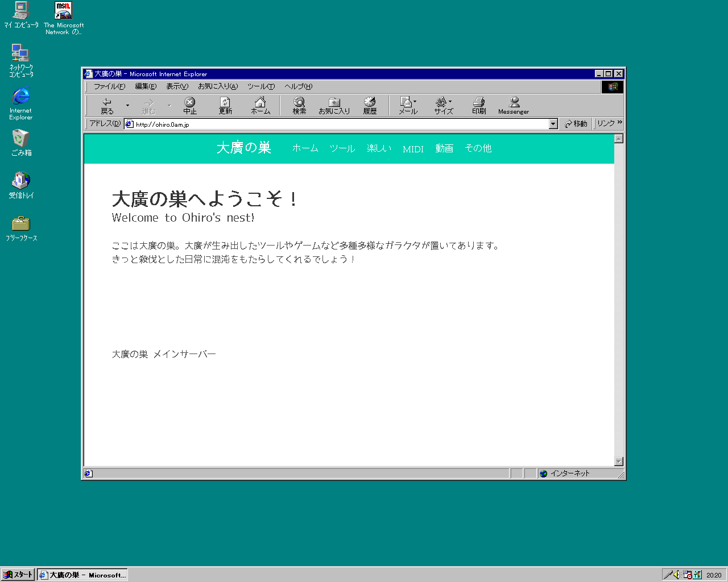Expand the Links (リンク) chevron
The image size is (728, 582).
click(x=619, y=123)
